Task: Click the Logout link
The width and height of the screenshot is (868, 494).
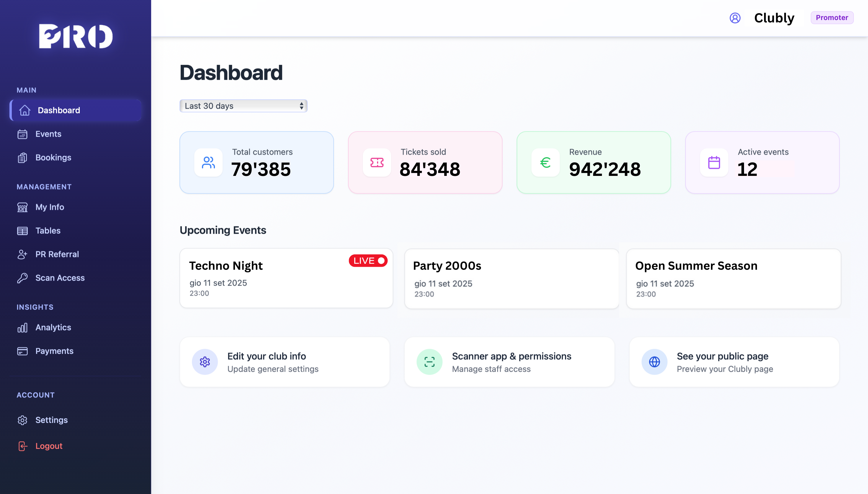Action: point(48,446)
